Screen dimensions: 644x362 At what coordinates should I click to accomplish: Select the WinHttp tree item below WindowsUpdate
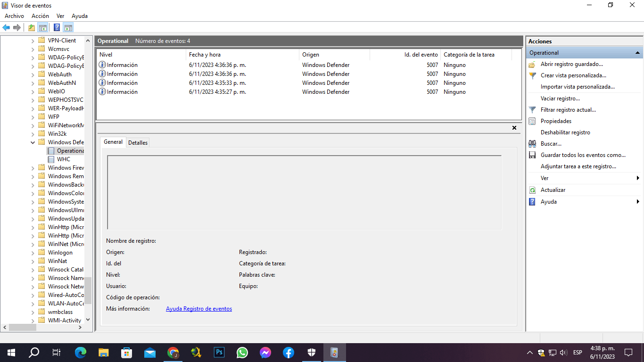point(66,227)
